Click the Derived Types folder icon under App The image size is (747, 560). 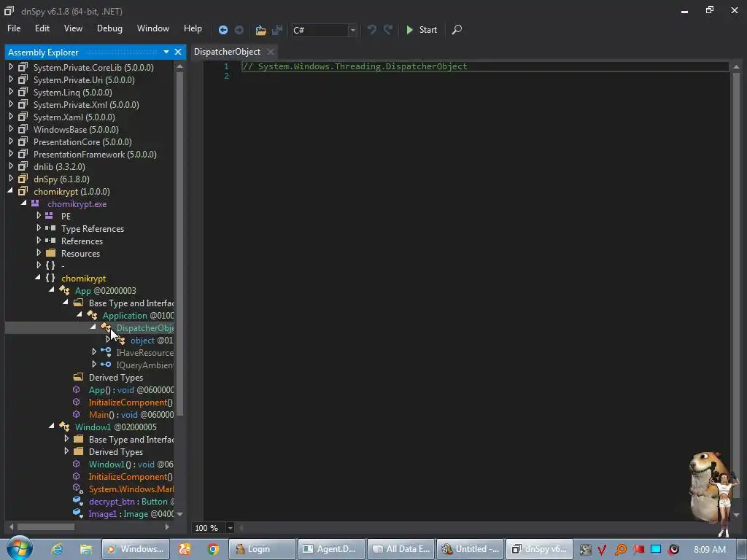coord(78,377)
